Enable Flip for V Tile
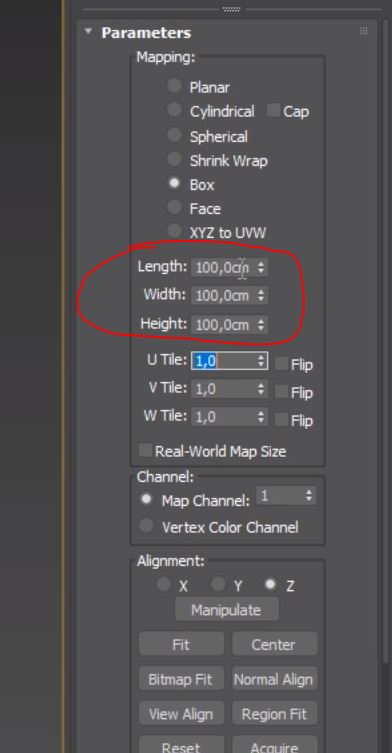Image resolution: width=392 pixels, height=753 pixels. point(282,391)
